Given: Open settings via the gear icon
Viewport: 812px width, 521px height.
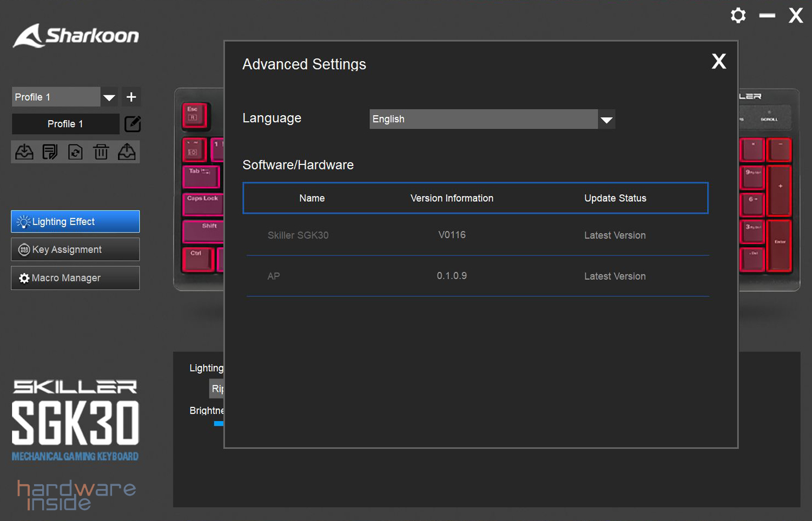Looking at the screenshot, I should click(738, 15).
